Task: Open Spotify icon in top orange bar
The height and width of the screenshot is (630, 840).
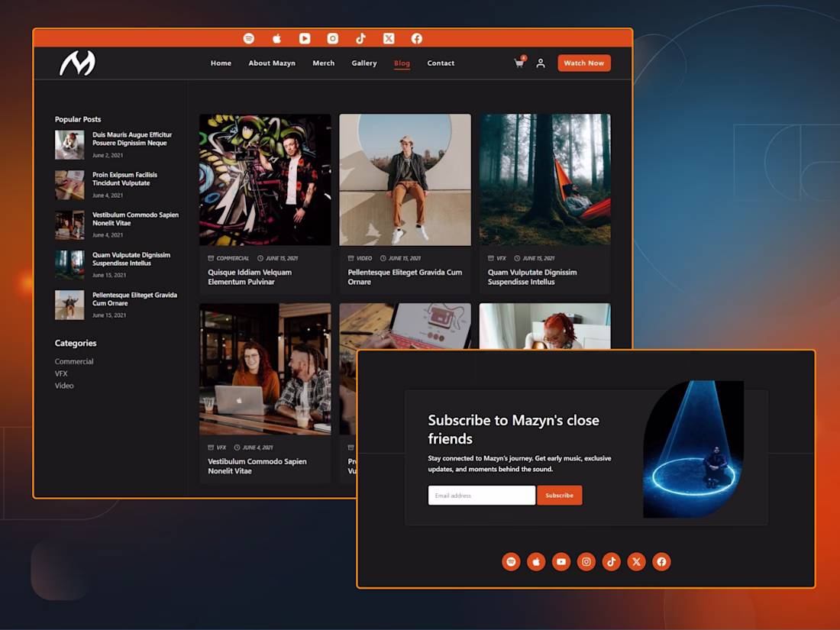Action: pos(249,39)
